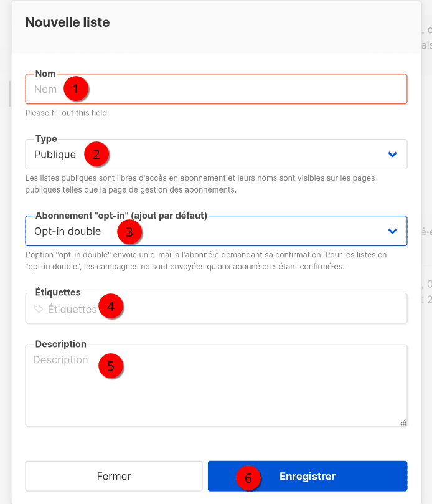Click the public lists help text under Type
The height and width of the screenshot is (504, 432).
199,184
